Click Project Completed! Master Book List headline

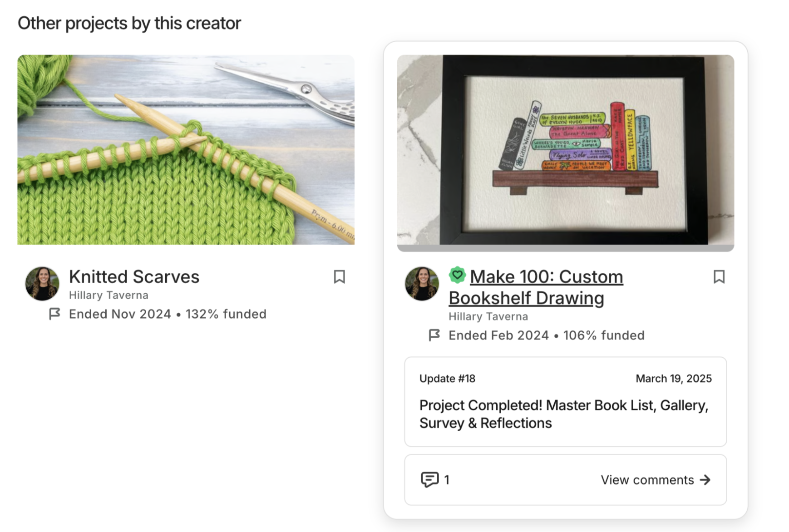coord(563,414)
